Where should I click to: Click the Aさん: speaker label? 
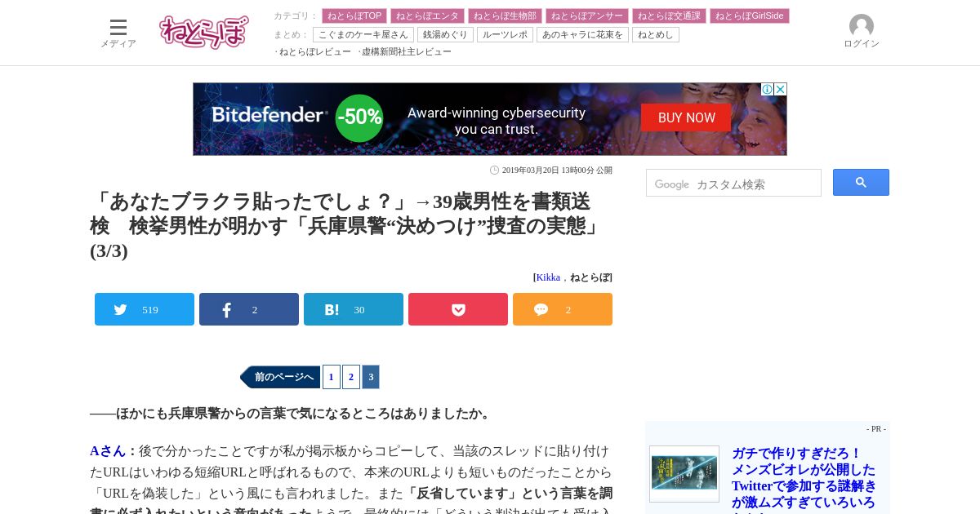coord(114,451)
